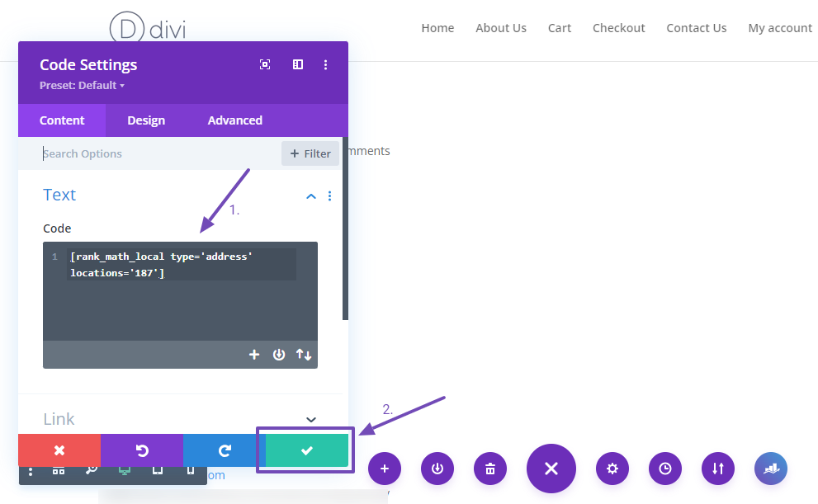Click the + Filter button

[x=310, y=153]
